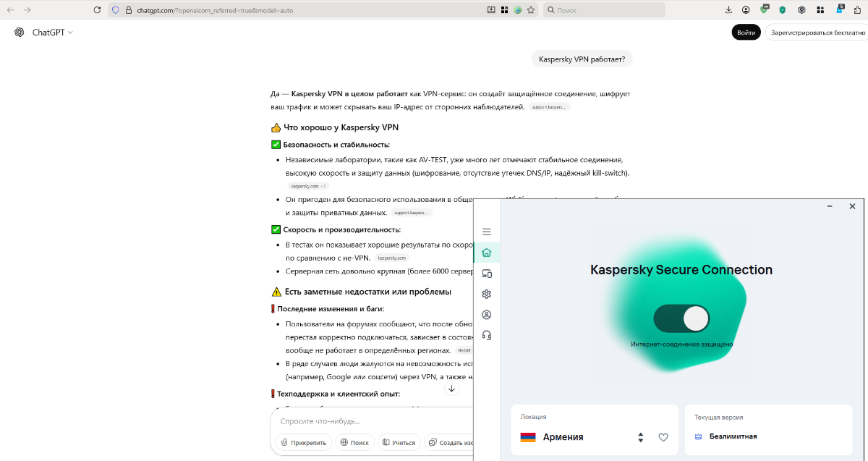This screenshot has height=461, width=868.
Task: Click the green shield extension with message badge
Action: click(x=765, y=9)
